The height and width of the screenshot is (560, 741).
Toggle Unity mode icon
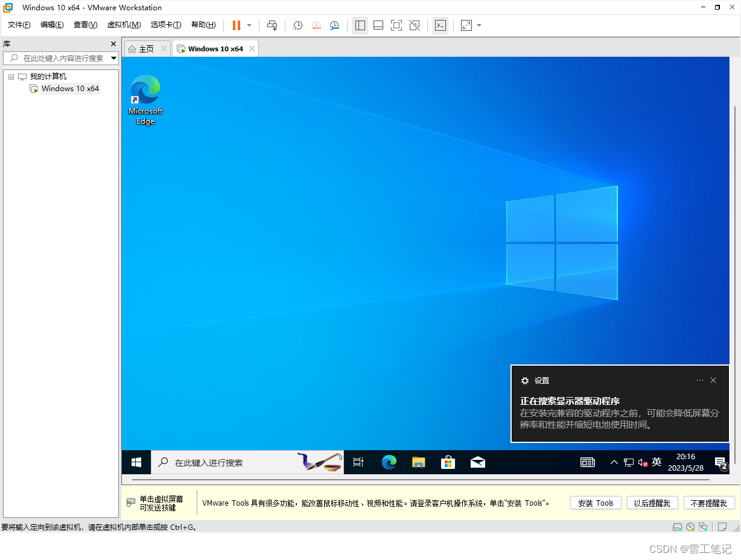pyautogui.click(x=415, y=25)
